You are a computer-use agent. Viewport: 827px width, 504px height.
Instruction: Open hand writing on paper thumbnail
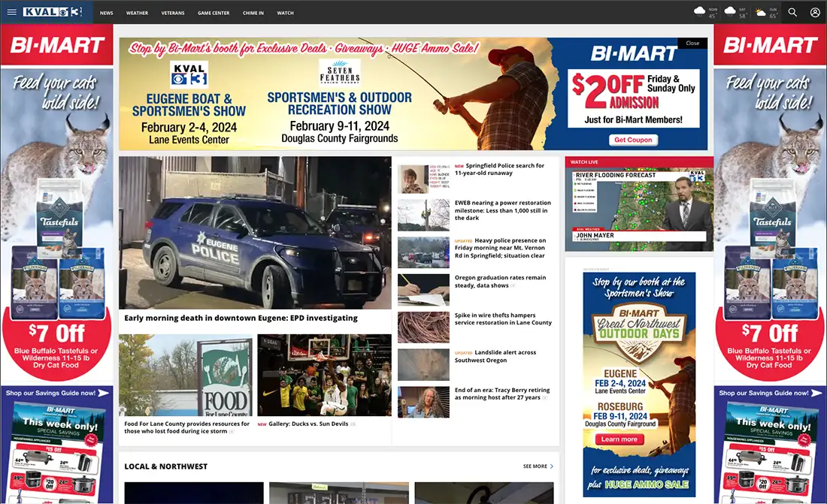tap(423, 290)
